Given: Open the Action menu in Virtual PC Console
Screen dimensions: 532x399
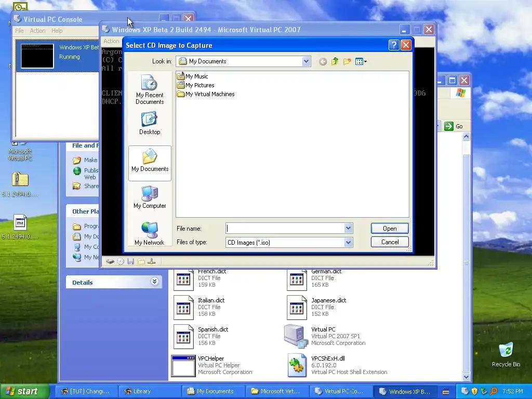Looking at the screenshot, I should pos(37,31).
